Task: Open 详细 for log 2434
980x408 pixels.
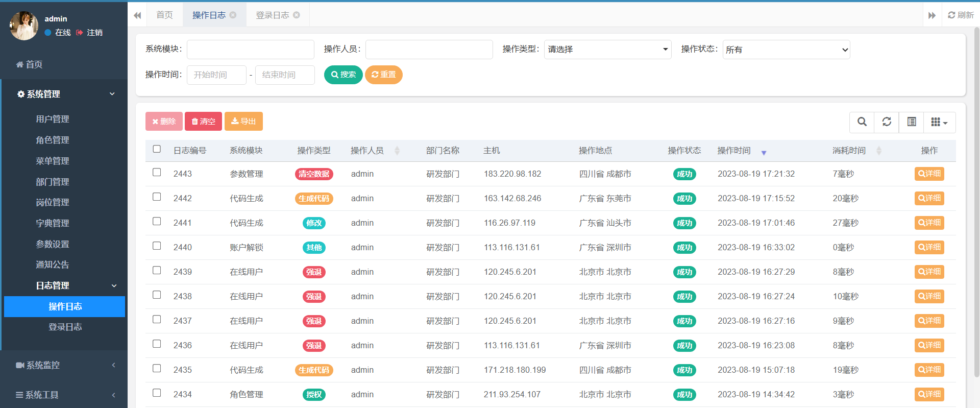Action: coord(929,394)
